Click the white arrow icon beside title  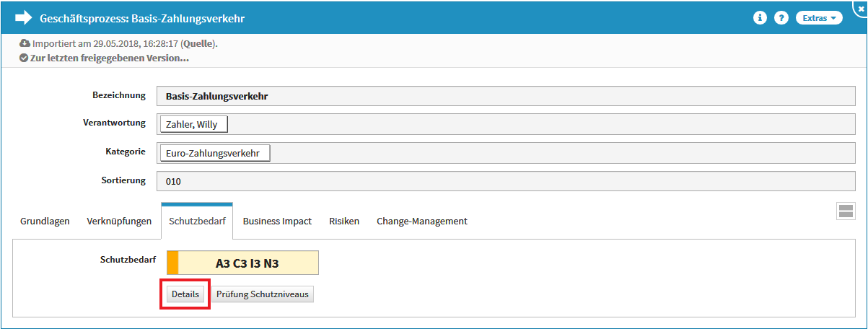[x=24, y=18]
